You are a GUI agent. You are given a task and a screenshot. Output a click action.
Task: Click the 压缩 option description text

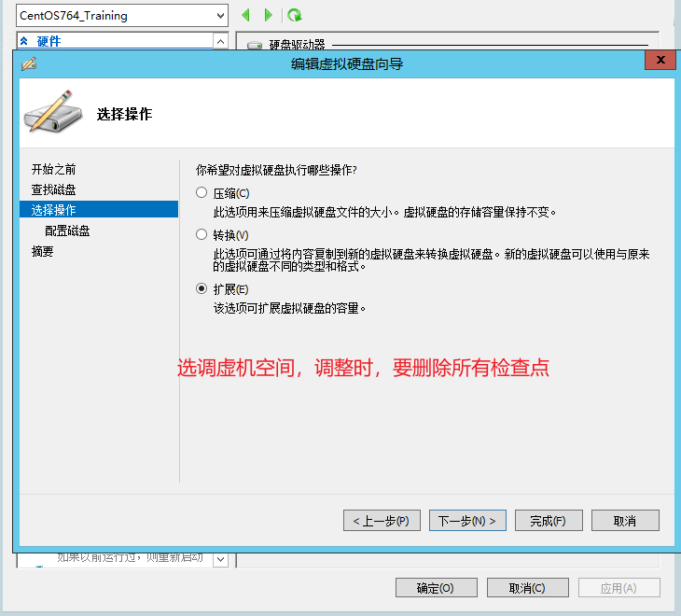coord(384,212)
